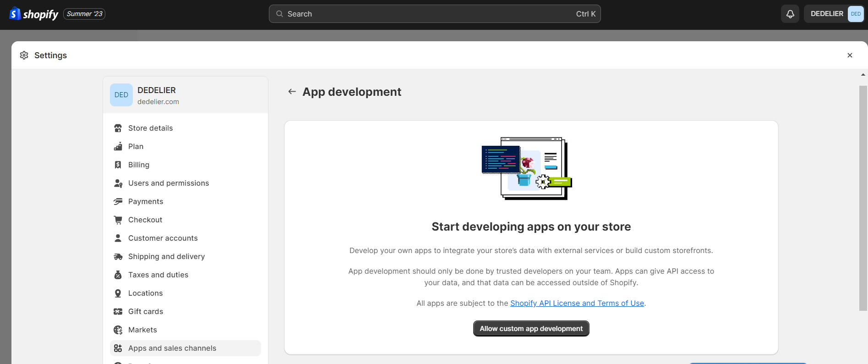Click the Settings gear icon
The height and width of the screenshot is (364, 868).
click(24, 55)
